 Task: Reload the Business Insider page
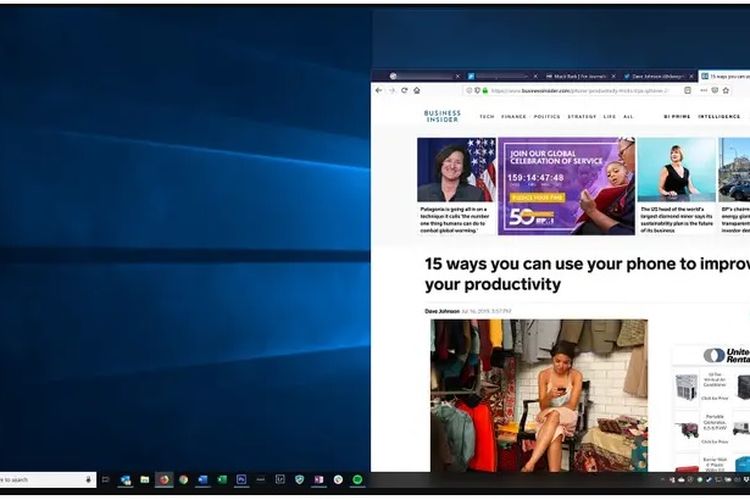[x=404, y=90]
